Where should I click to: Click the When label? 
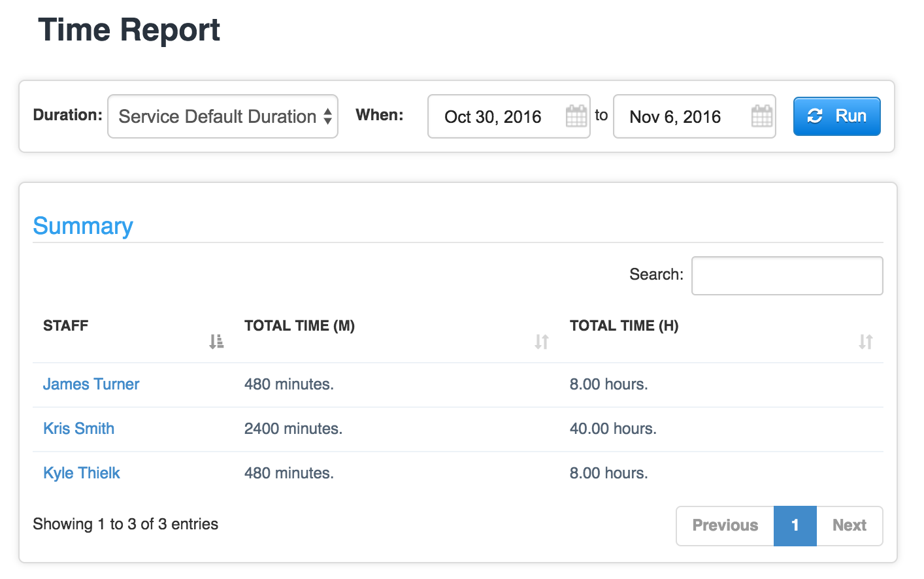coord(380,115)
